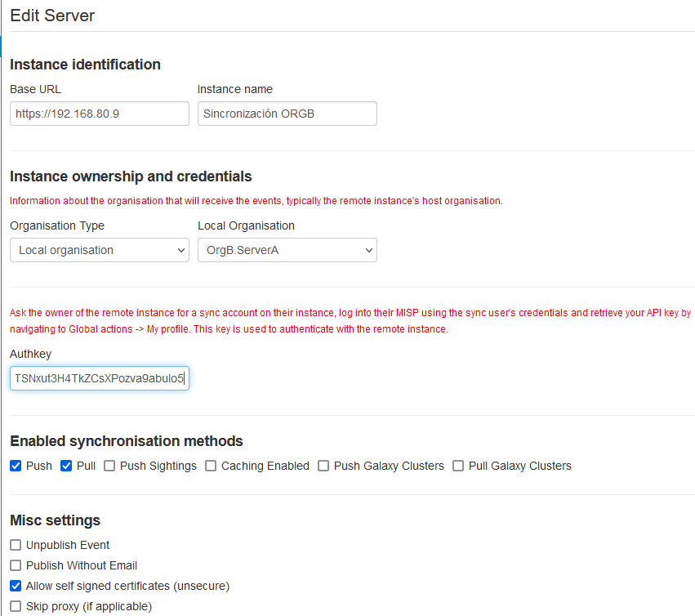
Task: Click into the Authkey field
Action: (100, 378)
